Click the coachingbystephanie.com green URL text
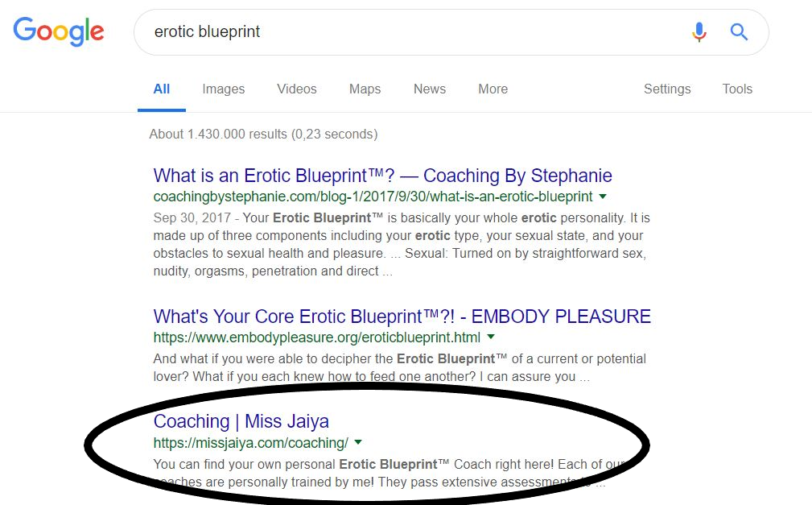The width and height of the screenshot is (812, 505). 373,197
